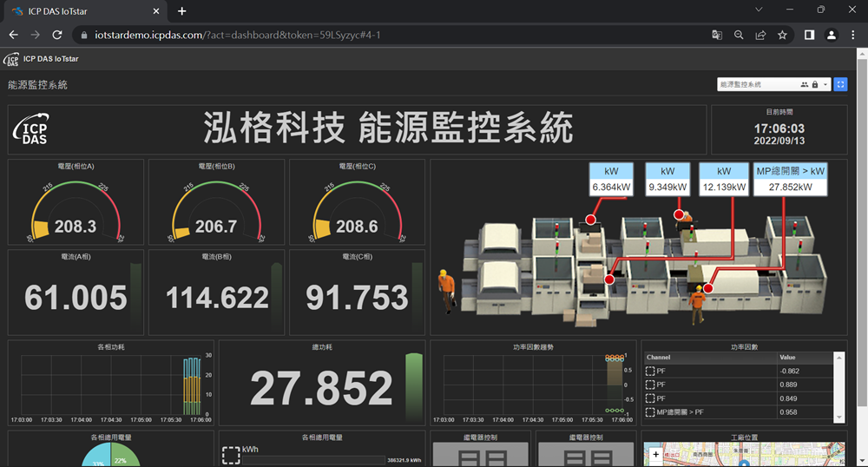The image size is (868, 467).
Task: Click the page vertical scrollbar
Action: [x=862, y=233]
